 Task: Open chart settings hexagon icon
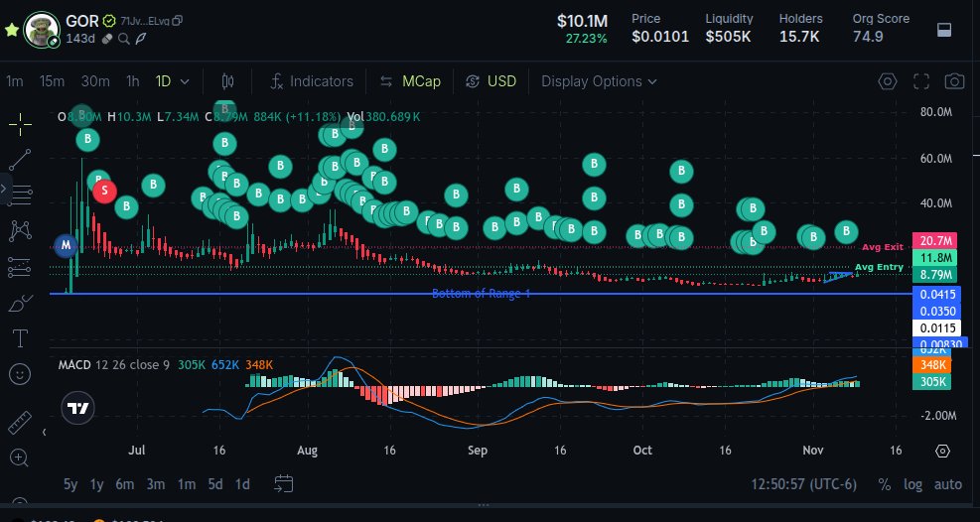(888, 81)
